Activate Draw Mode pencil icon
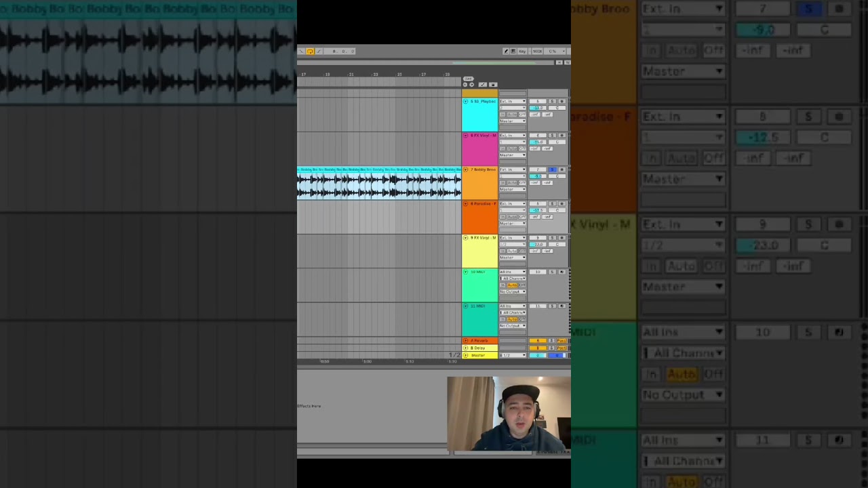Viewport: 868px width, 488px height. pyautogui.click(x=506, y=51)
